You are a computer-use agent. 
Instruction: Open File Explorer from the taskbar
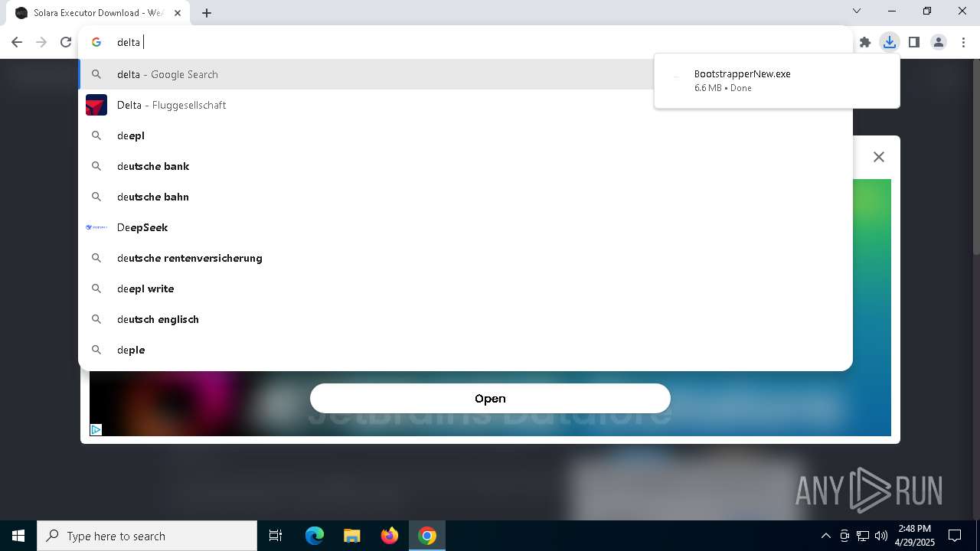(352, 536)
